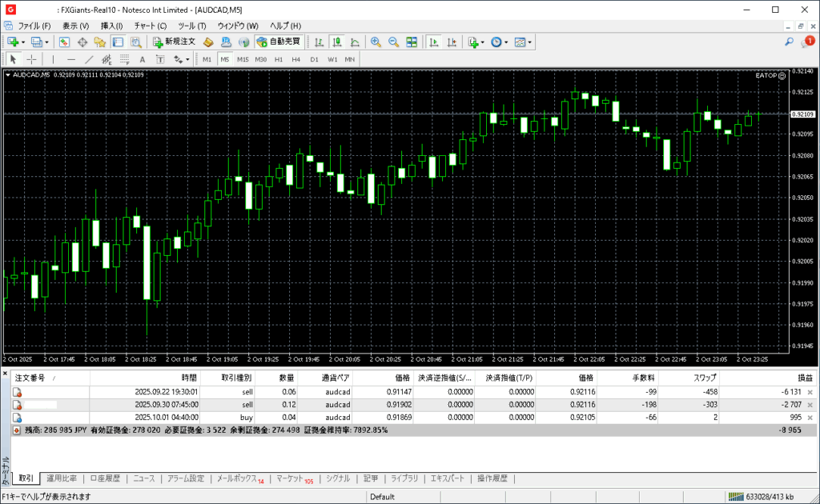Select the vertical line drawing tool
Viewport: 820px width, 504px height.
coord(54,59)
